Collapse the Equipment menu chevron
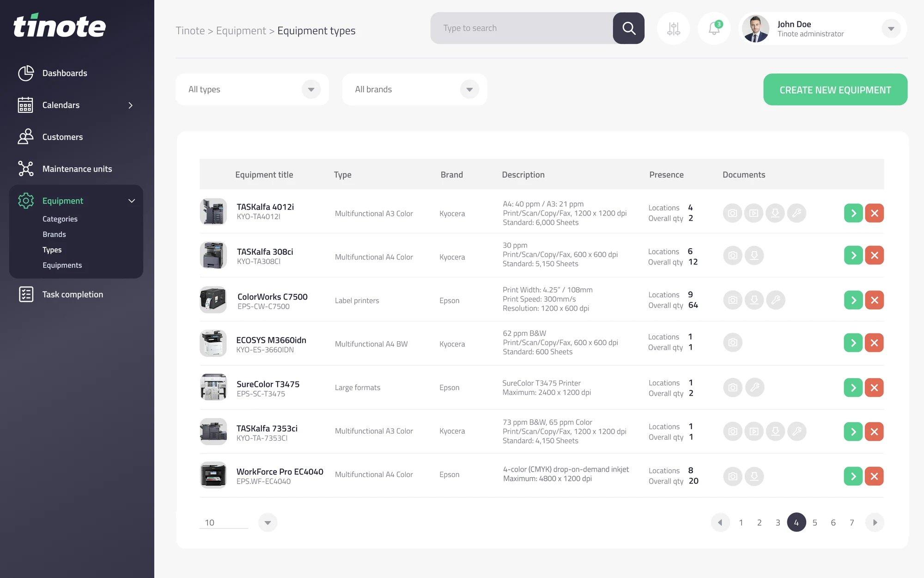This screenshot has width=924, height=578. coord(132,201)
